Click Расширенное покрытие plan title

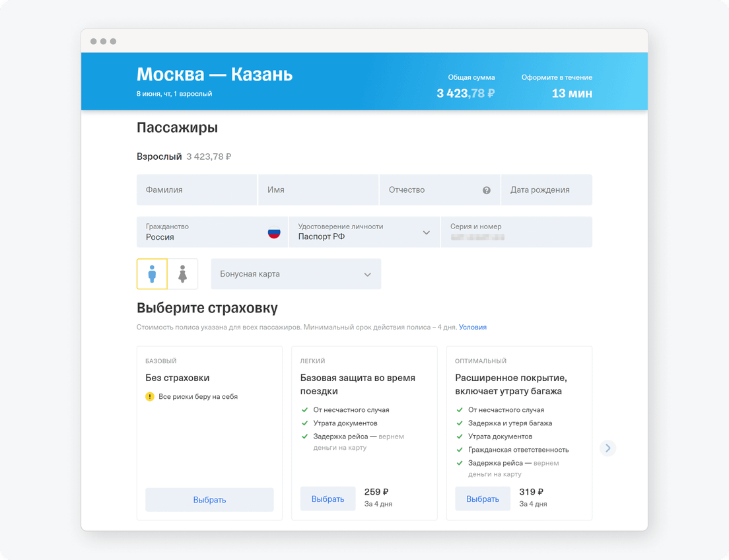(x=511, y=384)
